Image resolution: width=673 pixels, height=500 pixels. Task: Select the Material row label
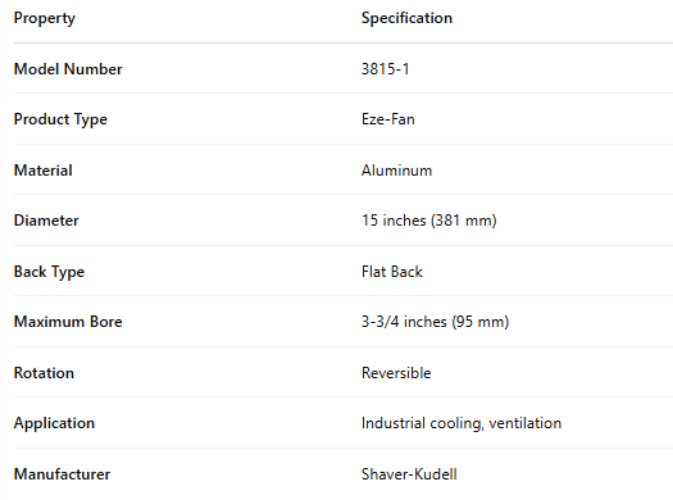(x=43, y=171)
